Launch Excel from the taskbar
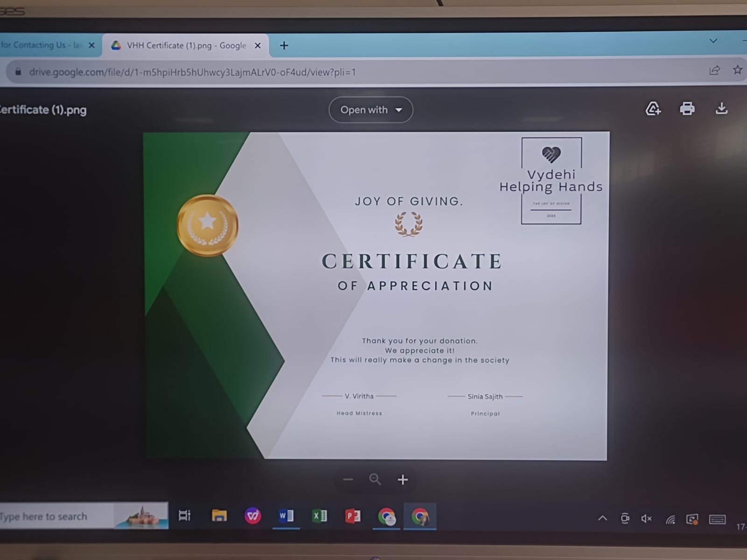The image size is (747, 560). pos(319,516)
